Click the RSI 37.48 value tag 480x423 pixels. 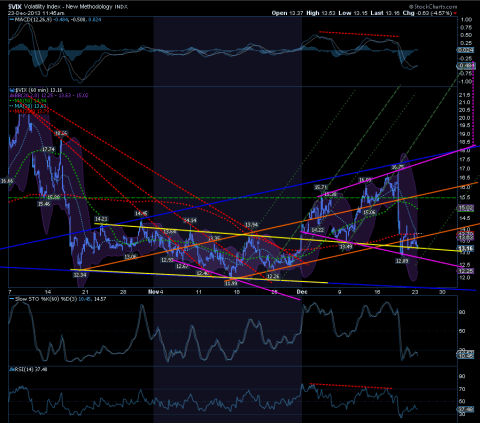[465, 410]
